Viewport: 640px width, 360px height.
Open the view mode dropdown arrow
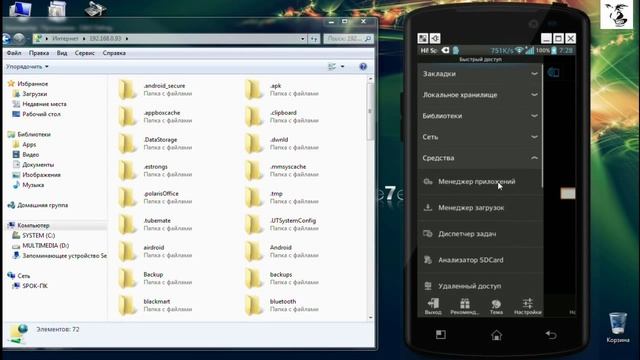coord(342,67)
